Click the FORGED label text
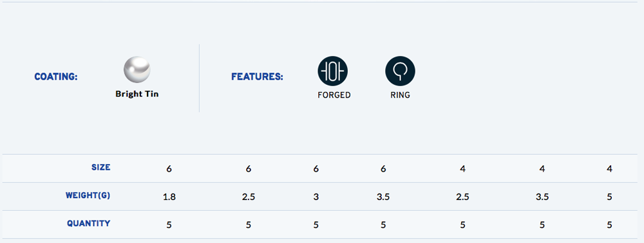 334,95
